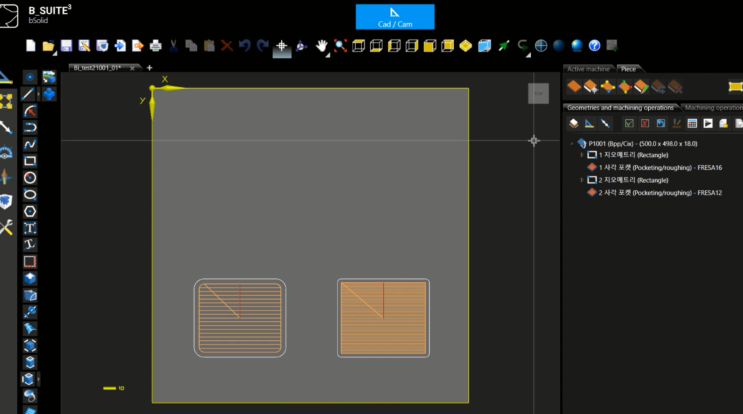Click the edit piece pencil icon
The height and width of the screenshot is (414, 743).
[x=641, y=86]
